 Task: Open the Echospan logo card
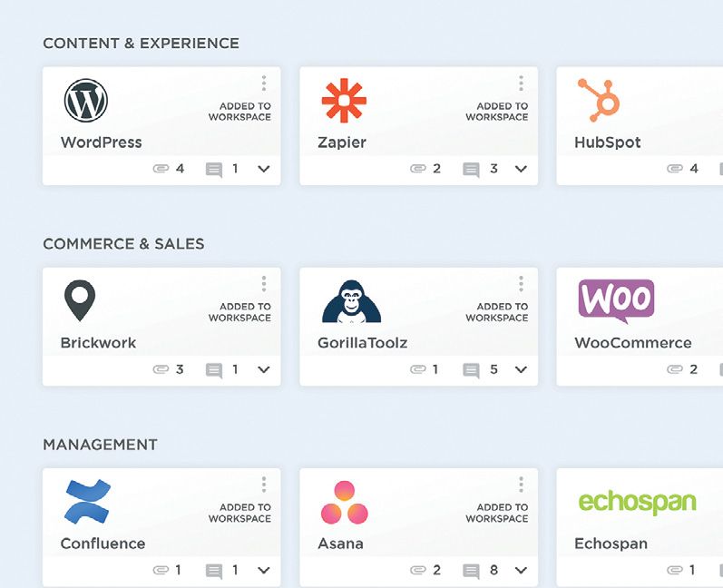(637, 503)
